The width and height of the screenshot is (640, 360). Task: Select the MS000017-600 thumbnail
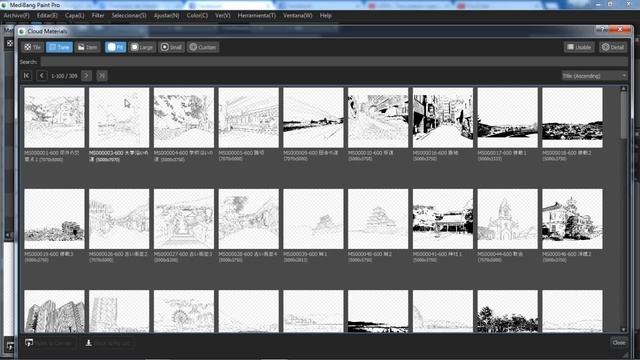tap(508, 118)
